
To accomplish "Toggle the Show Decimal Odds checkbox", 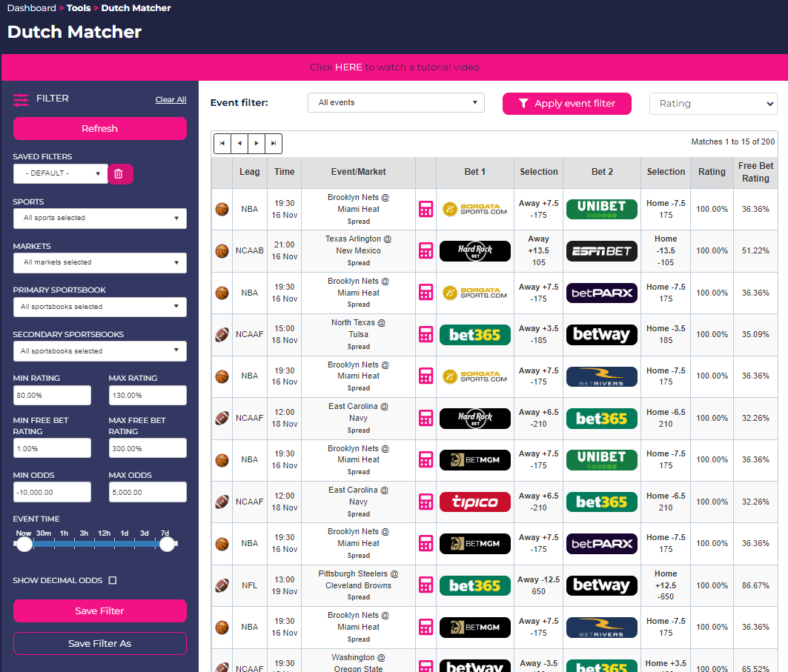I will tap(113, 580).
